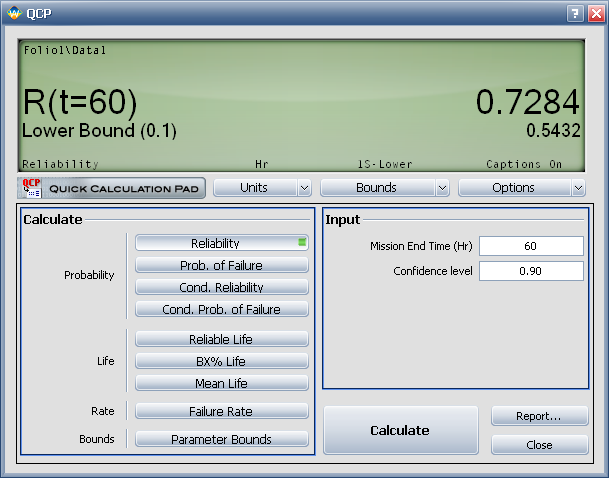Image resolution: width=609 pixels, height=478 pixels.
Task: Select Failure Rate calculation
Action: coord(221,411)
